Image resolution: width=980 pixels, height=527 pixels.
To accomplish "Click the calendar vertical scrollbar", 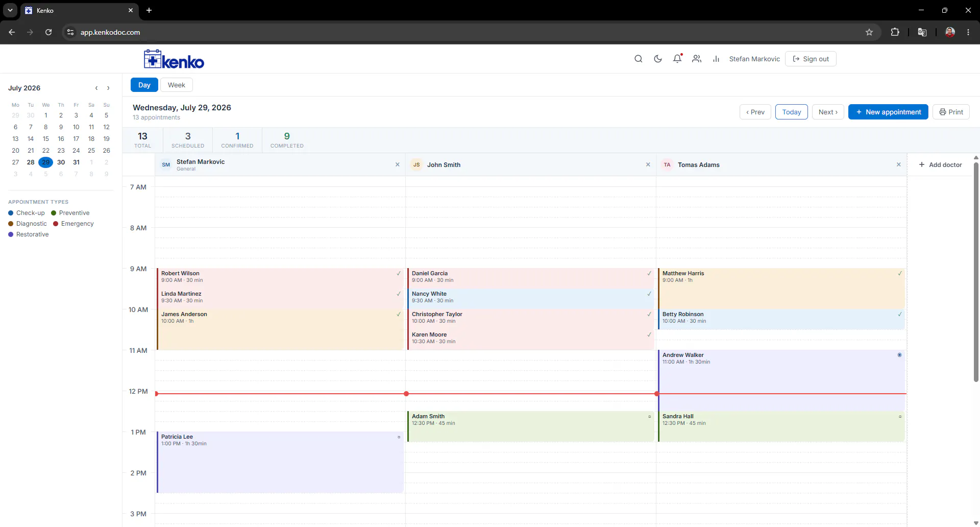I will [976, 272].
